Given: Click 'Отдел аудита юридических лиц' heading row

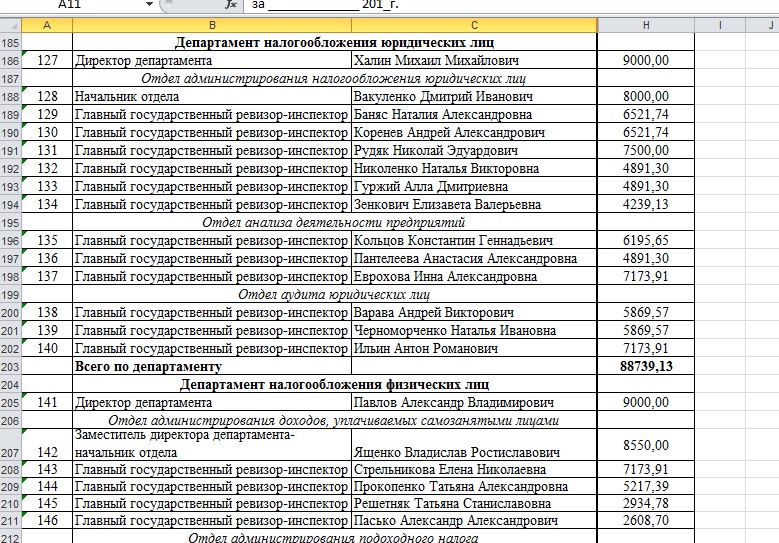Looking at the screenshot, I should tap(335, 295).
